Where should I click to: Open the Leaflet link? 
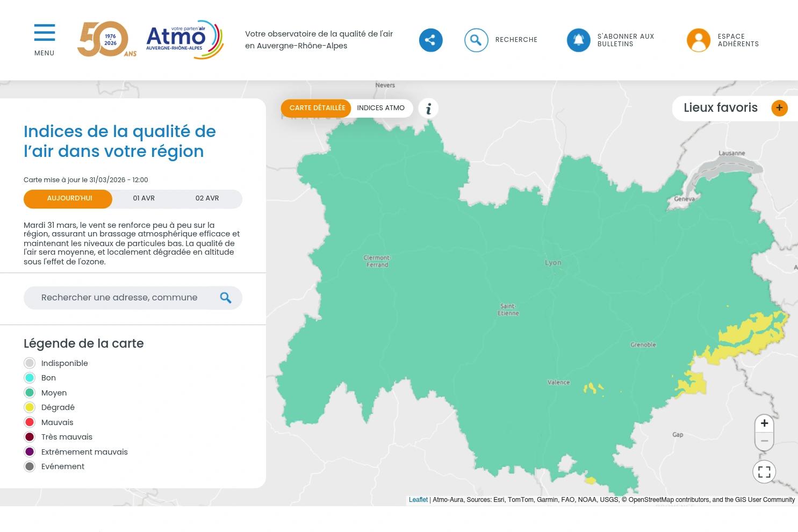[x=418, y=500]
